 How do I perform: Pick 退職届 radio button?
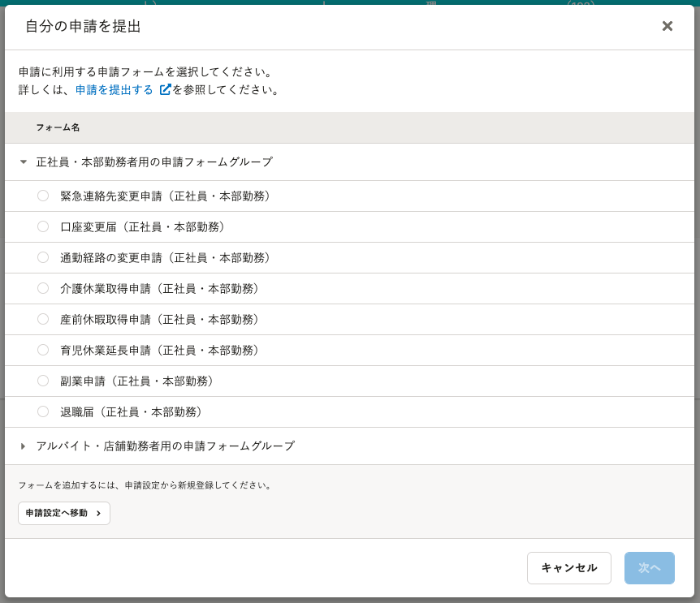43,411
